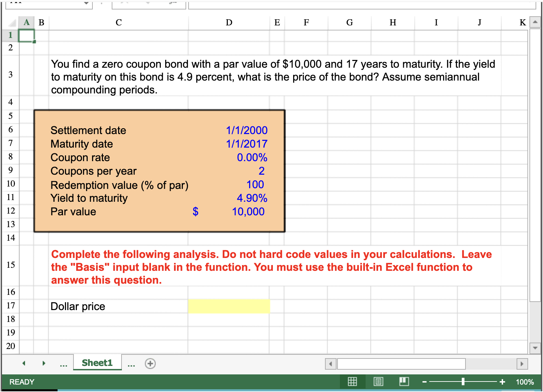
Task: Click the red 'Complete the following analysis' instructions
Action: point(271,267)
